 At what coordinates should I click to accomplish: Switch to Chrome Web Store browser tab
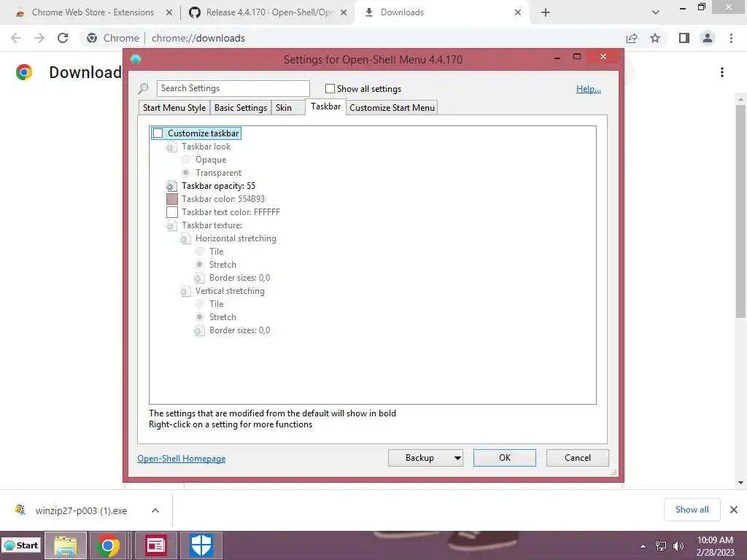coord(93,12)
